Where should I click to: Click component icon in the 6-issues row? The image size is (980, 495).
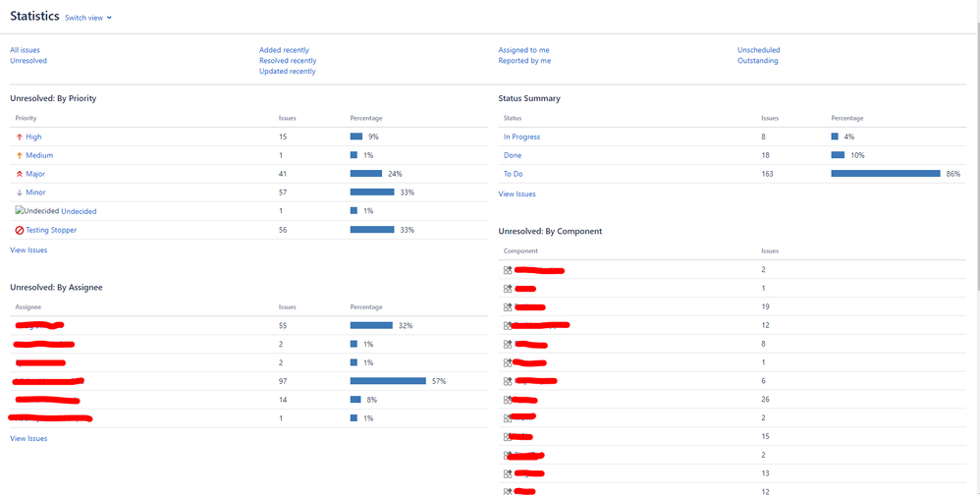pos(508,381)
